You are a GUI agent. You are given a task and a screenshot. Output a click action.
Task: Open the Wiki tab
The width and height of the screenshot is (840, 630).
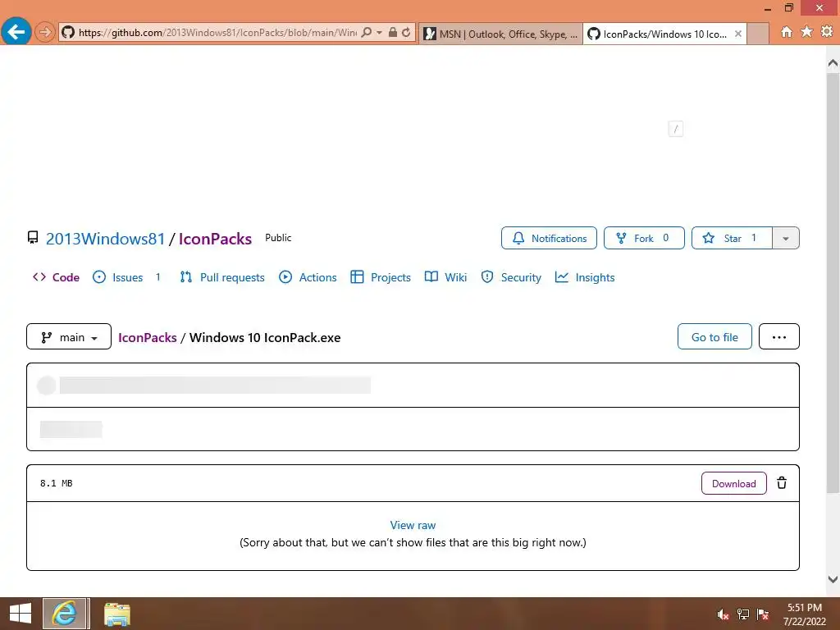point(445,277)
